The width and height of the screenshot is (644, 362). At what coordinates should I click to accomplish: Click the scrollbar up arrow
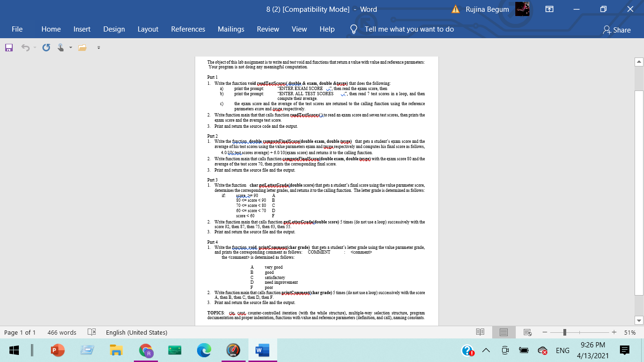coord(638,61)
